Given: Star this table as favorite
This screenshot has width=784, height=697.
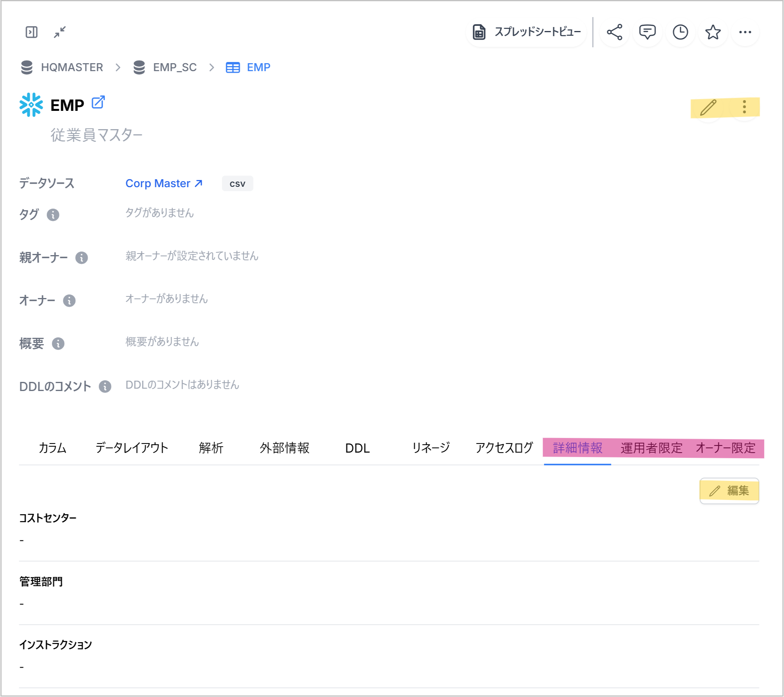Looking at the screenshot, I should pyautogui.click(x=713, y=32).
